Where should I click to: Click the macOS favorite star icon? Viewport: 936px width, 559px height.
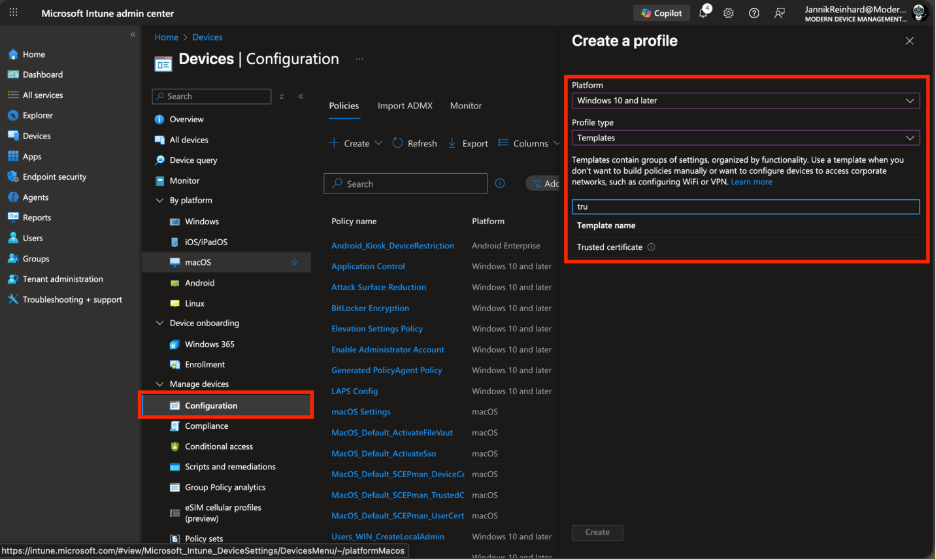(x=294, y=262)
